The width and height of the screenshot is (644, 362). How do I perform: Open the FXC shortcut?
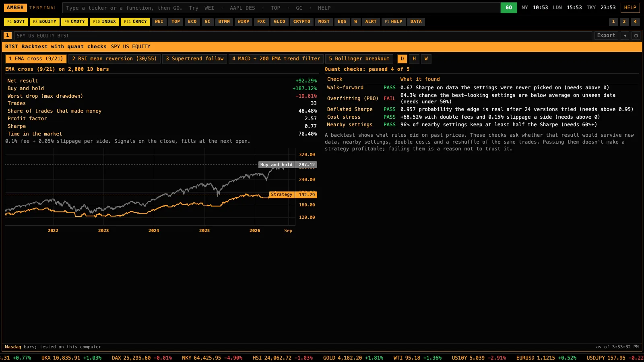(261, 22)
